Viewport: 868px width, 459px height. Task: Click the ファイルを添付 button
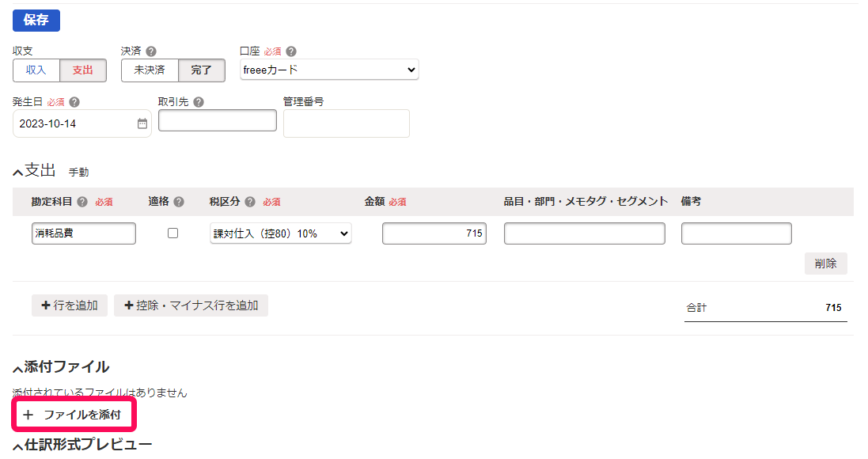tap(74, 414)
